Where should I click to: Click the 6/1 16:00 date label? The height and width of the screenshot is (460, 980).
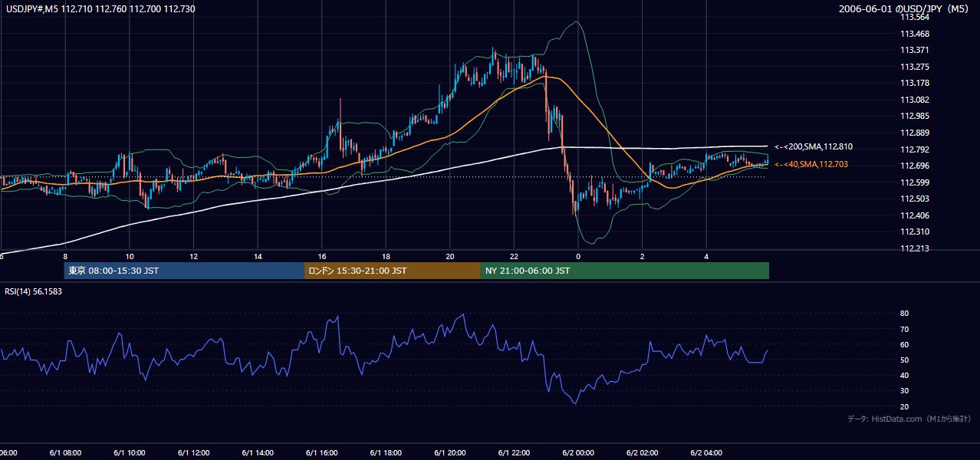321,452
